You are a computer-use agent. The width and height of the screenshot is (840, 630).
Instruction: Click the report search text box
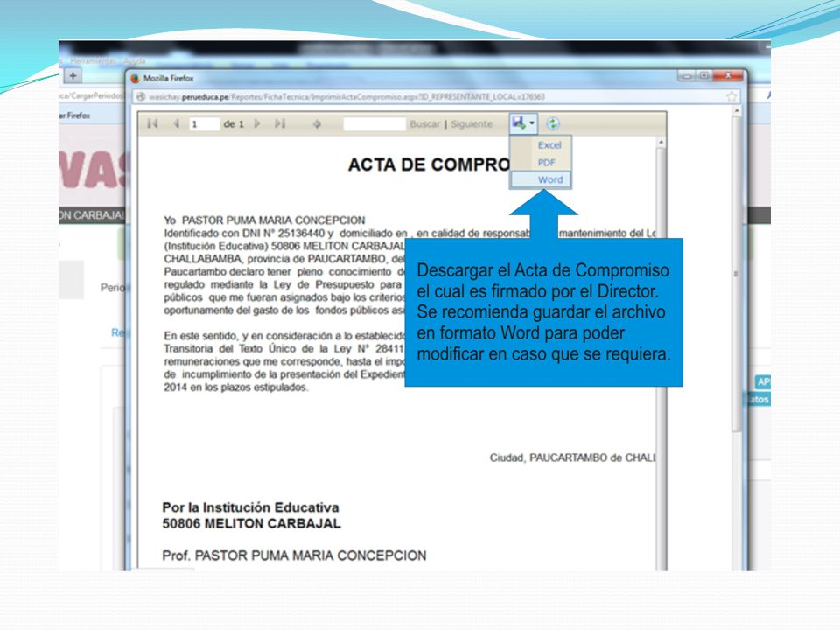tap(374, 123)
